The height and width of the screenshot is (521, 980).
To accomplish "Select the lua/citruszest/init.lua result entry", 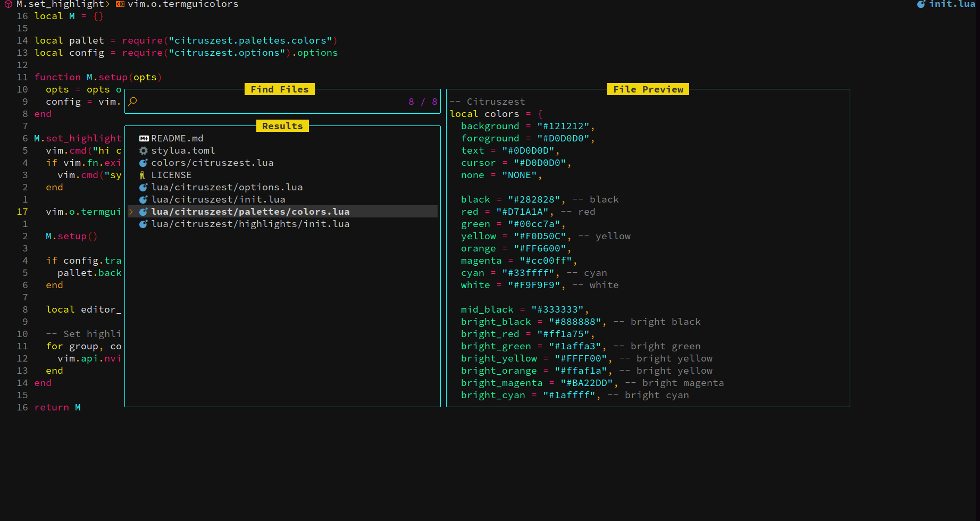I will point(218,199).
